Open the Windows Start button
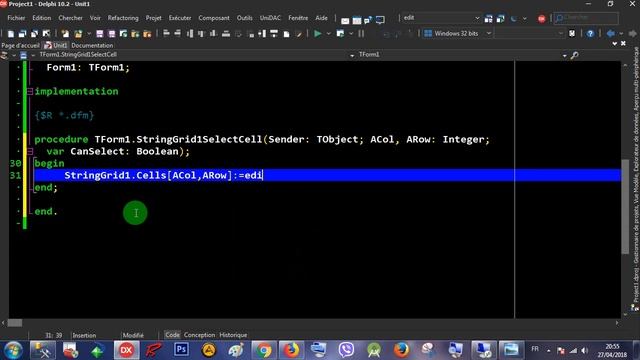This screenshot has width=640, height=360. [x=13, y=350]
